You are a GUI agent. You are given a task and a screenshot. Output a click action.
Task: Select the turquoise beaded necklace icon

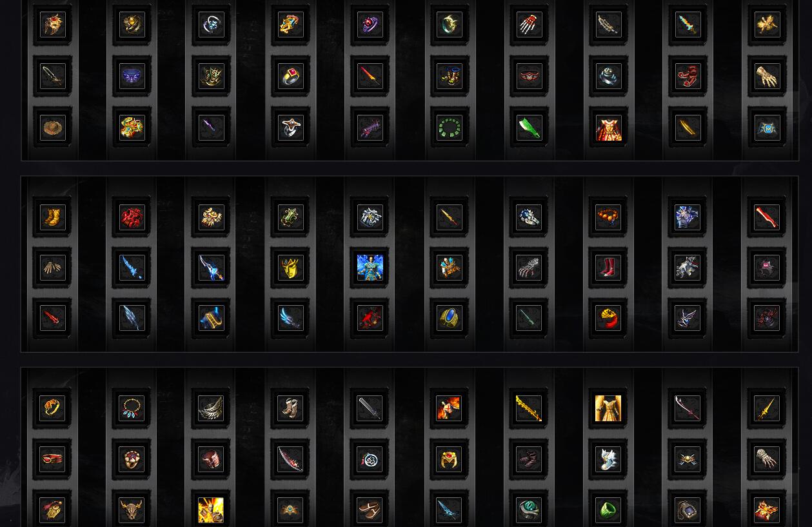[132, 408]
